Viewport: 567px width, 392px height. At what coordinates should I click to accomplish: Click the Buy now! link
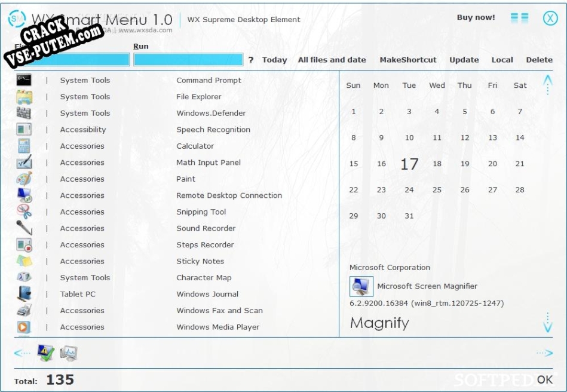click(476, 17)
